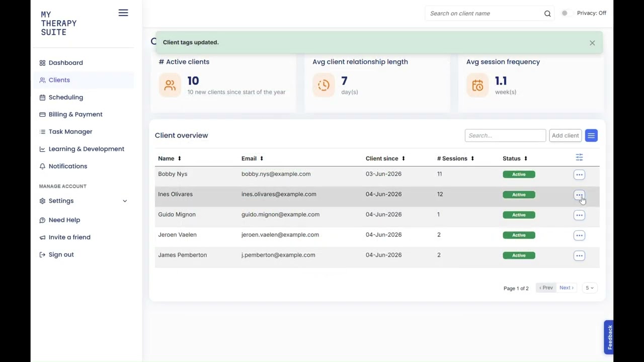Open Scheduling from sidebar
Image resolution: width=644 pixels, height=362 pixels.
tap(66, 97)
